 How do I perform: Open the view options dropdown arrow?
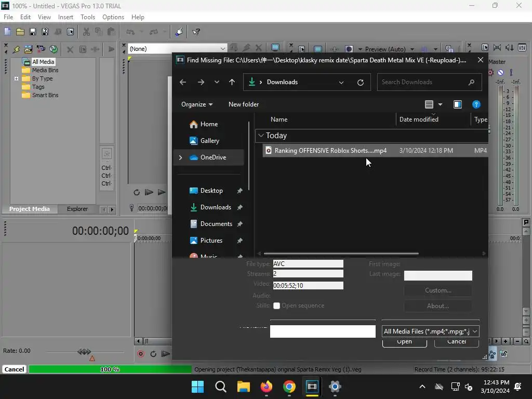point(441,104)
